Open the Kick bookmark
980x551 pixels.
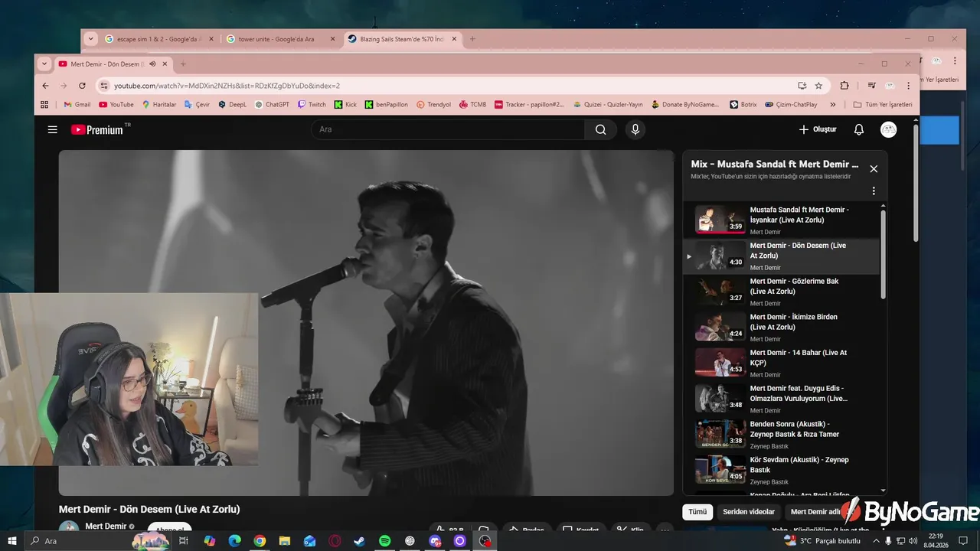[345, 105]
